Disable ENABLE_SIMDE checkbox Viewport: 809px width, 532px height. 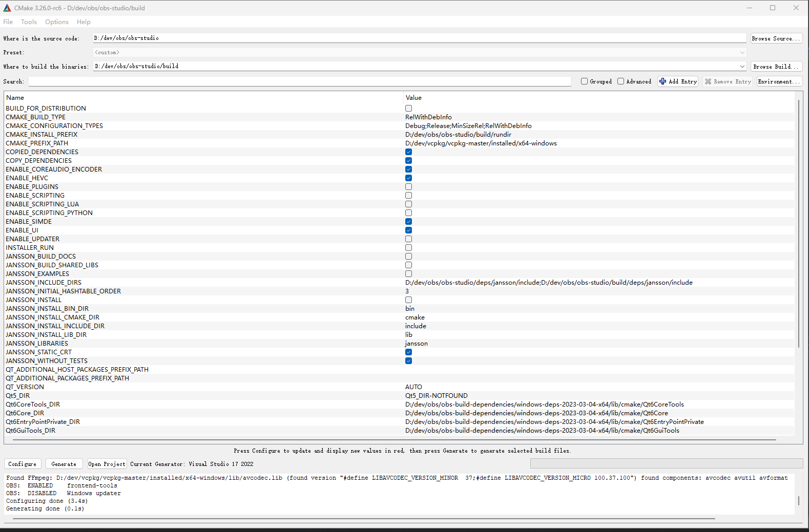(408, 222)
